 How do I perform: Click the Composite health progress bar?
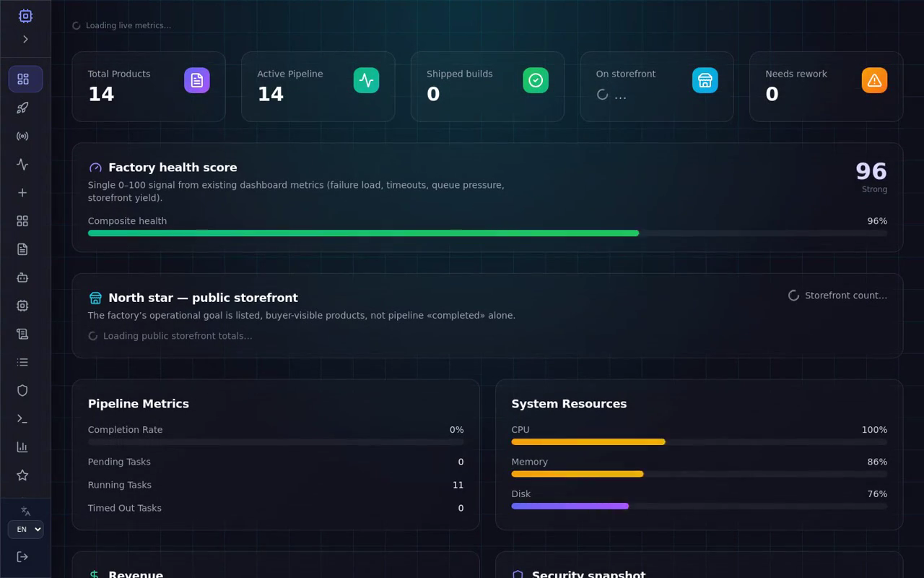point(487,233)
